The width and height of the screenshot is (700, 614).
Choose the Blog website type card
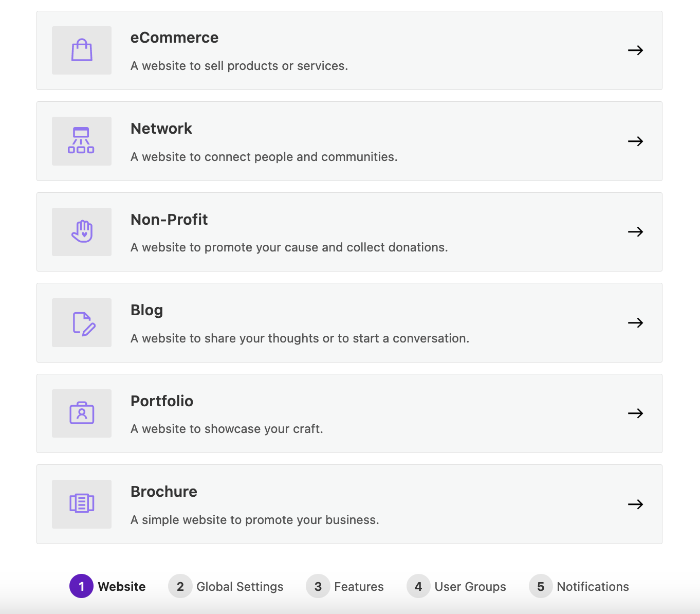[349, 322]
